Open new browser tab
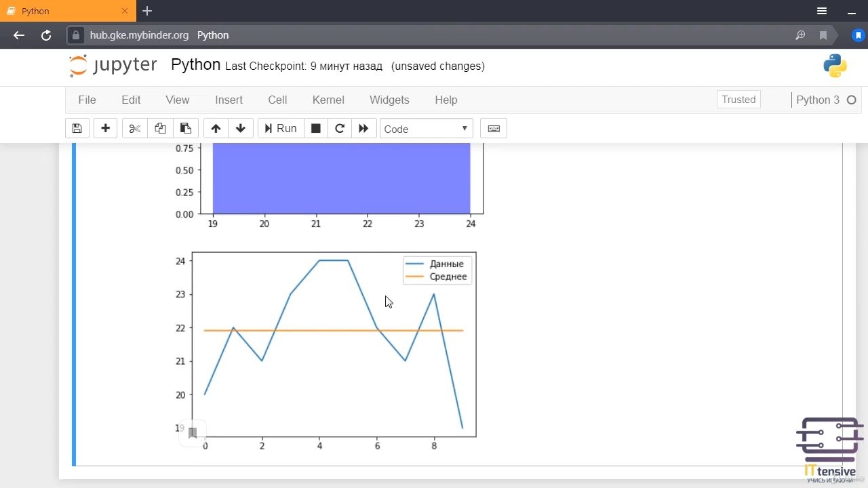Viewport: 868px width, 488px height. 147,11
